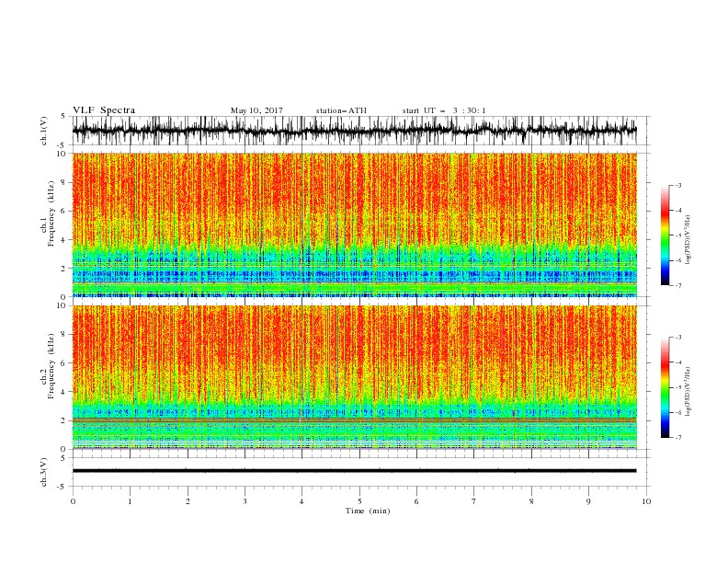The image size is (728, 563).
Task: Click the "station=ATH" label
Action: [341, 110]
